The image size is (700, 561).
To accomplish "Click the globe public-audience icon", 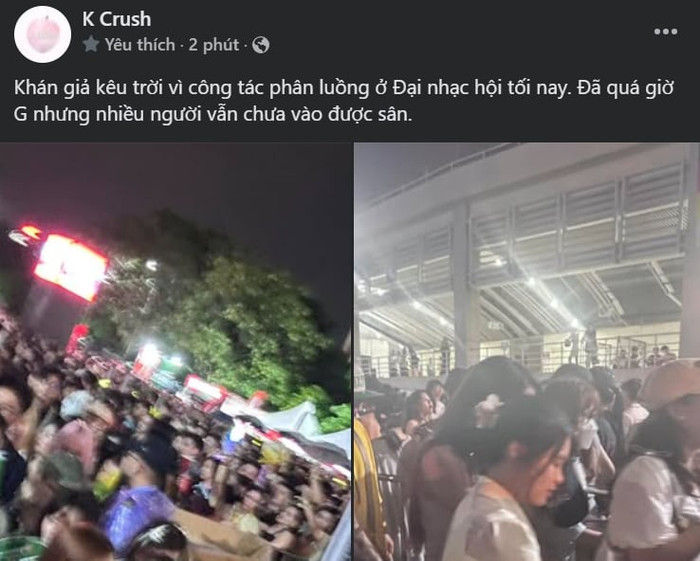I will click(x=261, y=45).
